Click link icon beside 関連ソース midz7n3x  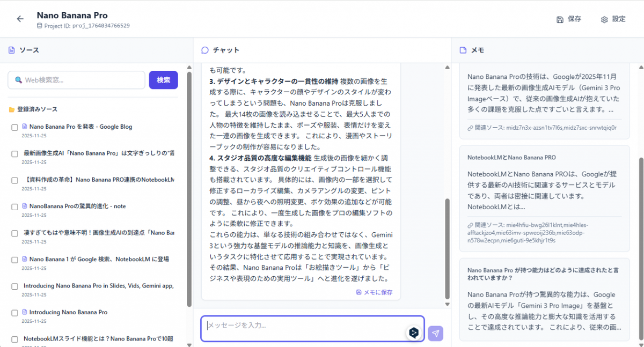(470, 128)
